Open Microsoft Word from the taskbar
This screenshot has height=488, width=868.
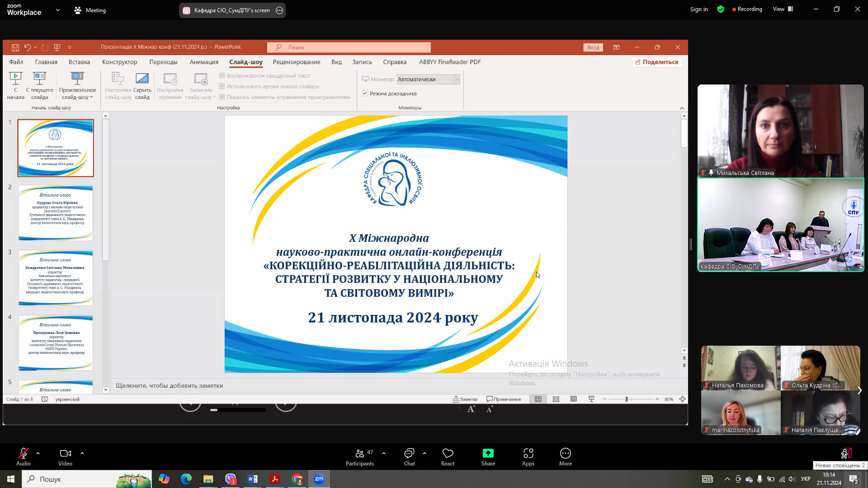[253, 479]
